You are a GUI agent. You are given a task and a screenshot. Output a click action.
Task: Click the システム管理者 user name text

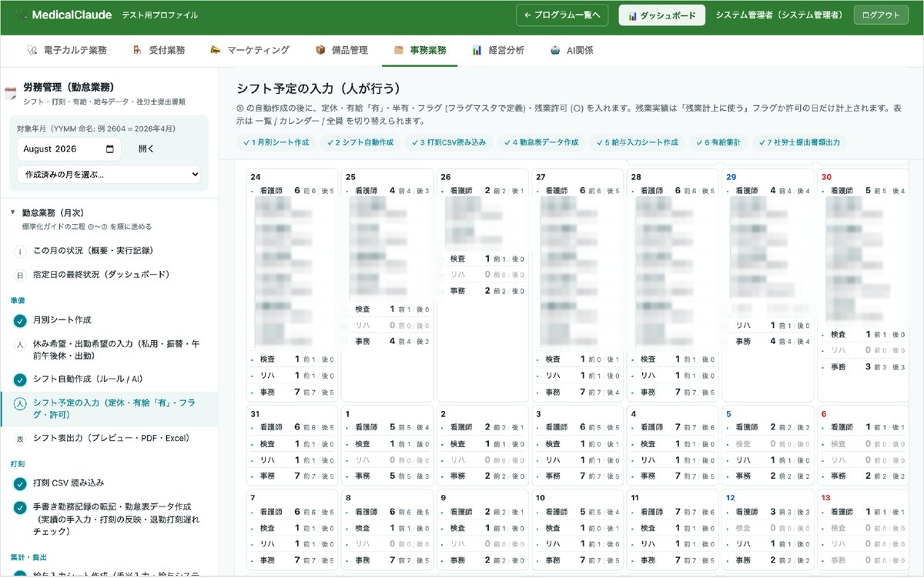(x=779, y=15)
